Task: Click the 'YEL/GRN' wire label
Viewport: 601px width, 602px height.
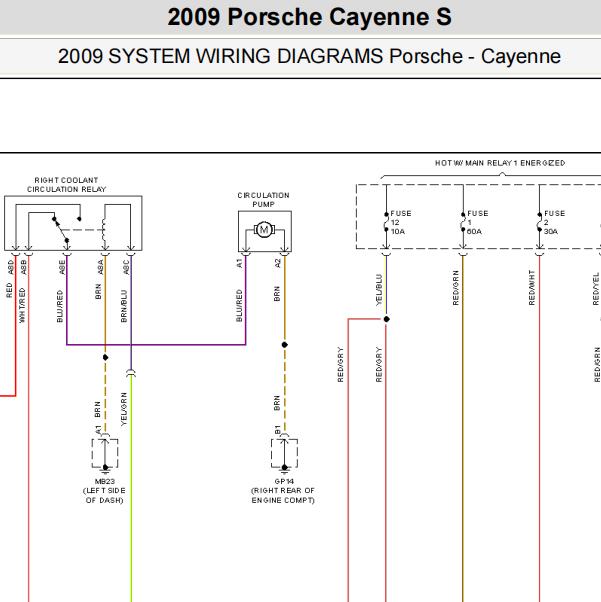Action: pos(124,409)
